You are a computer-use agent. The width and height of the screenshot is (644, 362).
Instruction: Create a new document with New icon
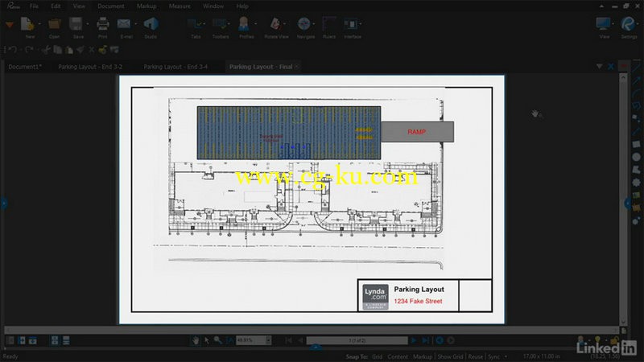click(28, 24)
